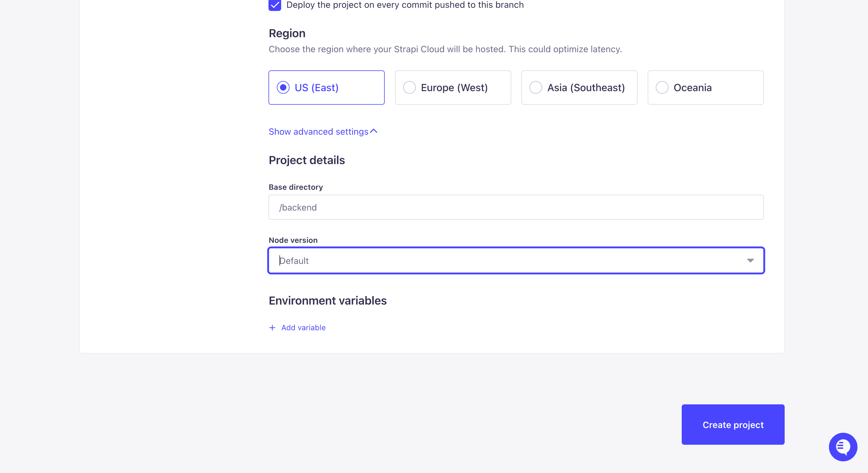Click the /backend placeholder text field
The height and width of the screenshot is (473, 868).
pos(516,207)
